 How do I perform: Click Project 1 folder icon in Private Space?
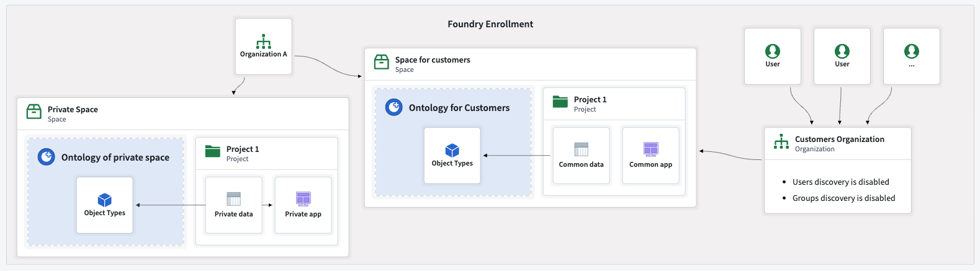(x=213, y=151)
